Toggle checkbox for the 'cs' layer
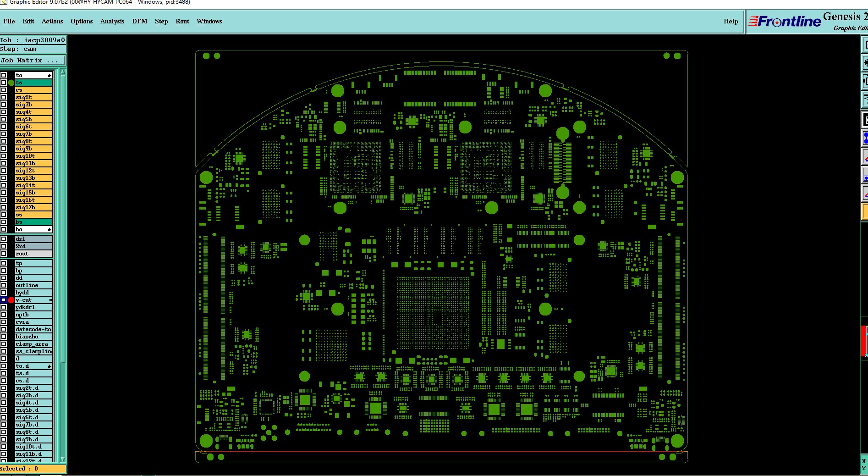868x476 pixels. click(x=4, y=90)
